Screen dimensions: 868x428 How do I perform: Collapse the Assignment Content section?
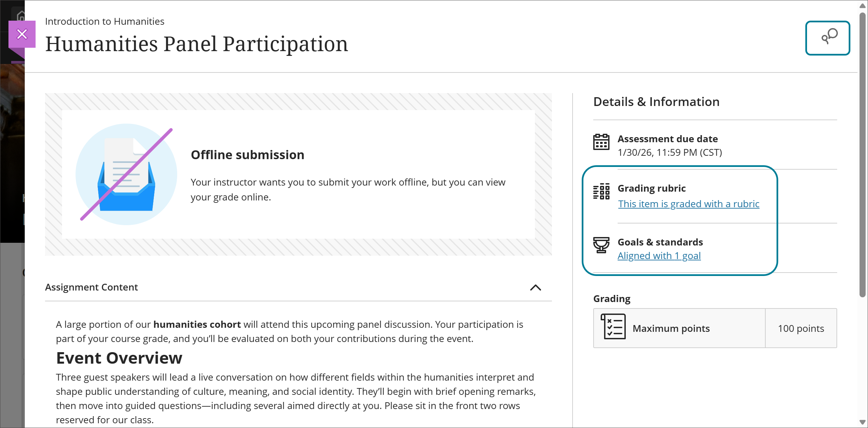pos(536,288)
